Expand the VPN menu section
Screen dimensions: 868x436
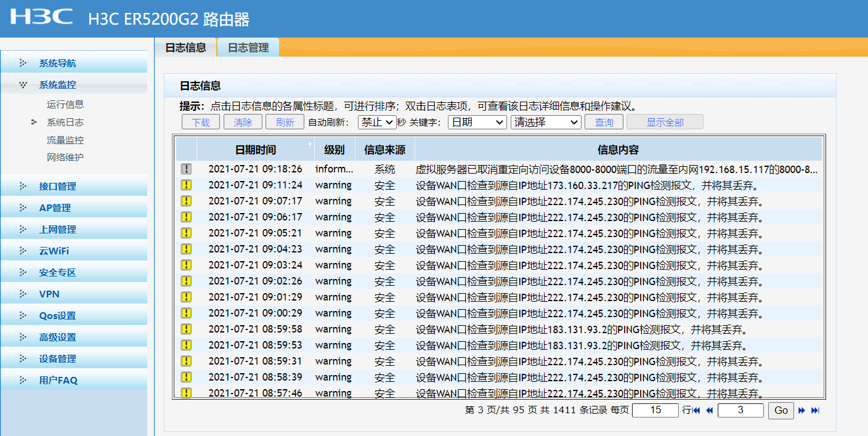coord(74,294)
